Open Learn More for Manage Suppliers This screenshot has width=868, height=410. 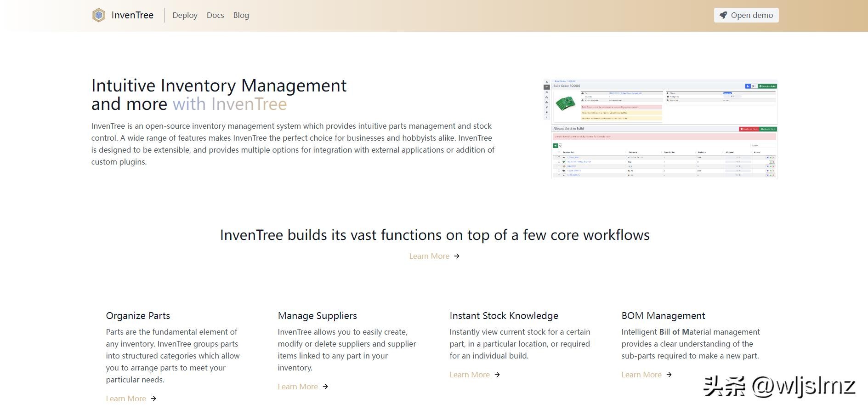pyautogui.click(x=298, y=387)
